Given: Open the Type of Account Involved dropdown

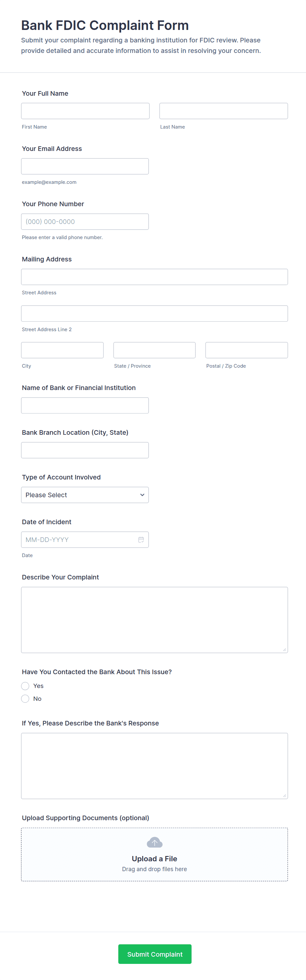Looking at the screenshot, I should (x=85, y=495).
